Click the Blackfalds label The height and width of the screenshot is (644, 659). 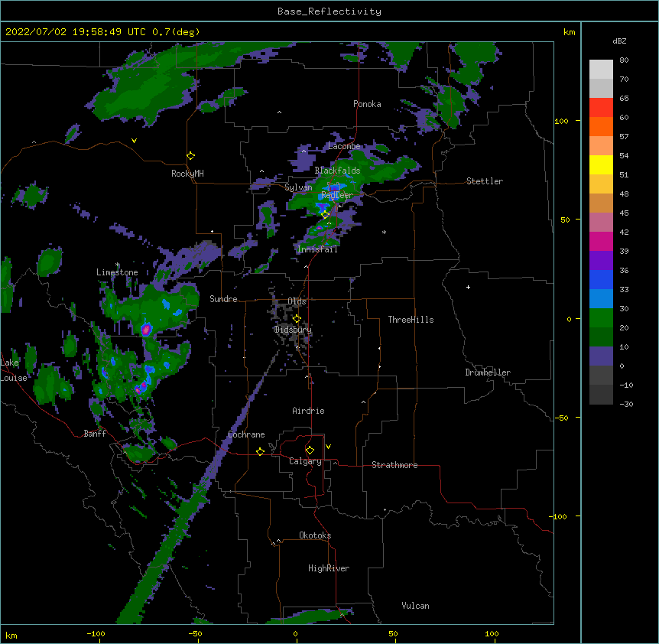(337, 171)
